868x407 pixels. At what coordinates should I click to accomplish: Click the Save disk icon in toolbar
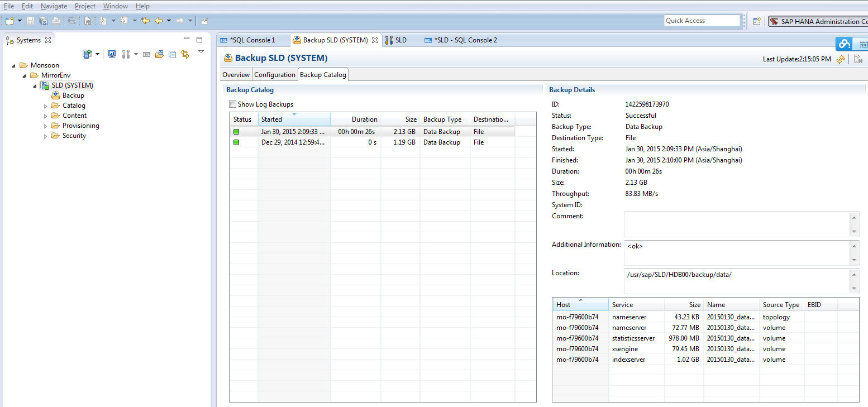(x=30, y=21)
